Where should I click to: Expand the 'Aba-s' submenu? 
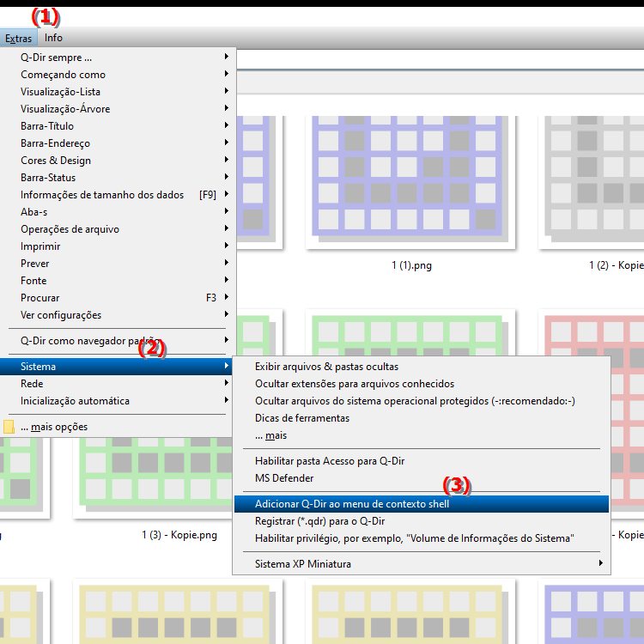[118, 212]
